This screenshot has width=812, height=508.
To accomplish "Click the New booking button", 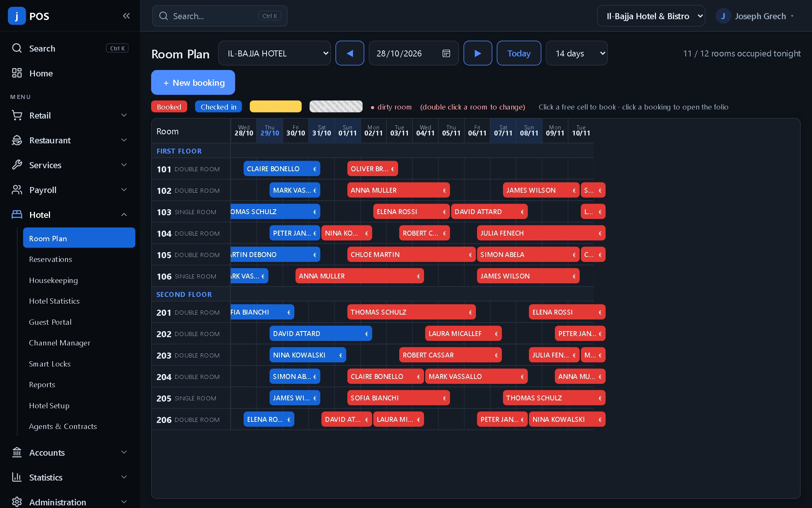I will (x=193, y=82).
